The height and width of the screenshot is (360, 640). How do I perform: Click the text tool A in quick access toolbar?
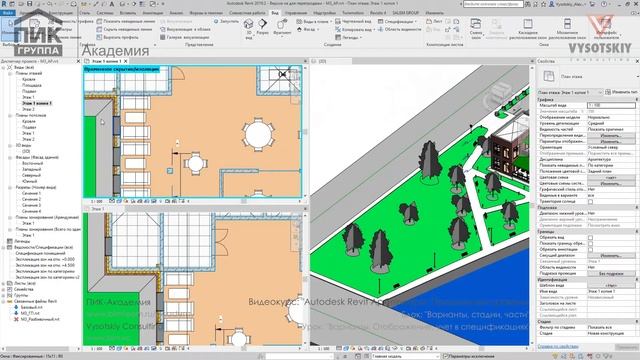pyautogui.click(x=111, y=4)
